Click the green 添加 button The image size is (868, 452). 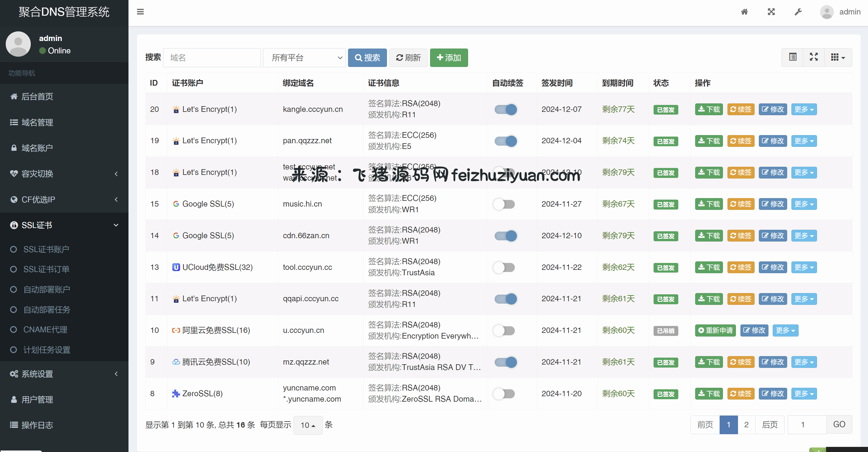tap(448, 58)
